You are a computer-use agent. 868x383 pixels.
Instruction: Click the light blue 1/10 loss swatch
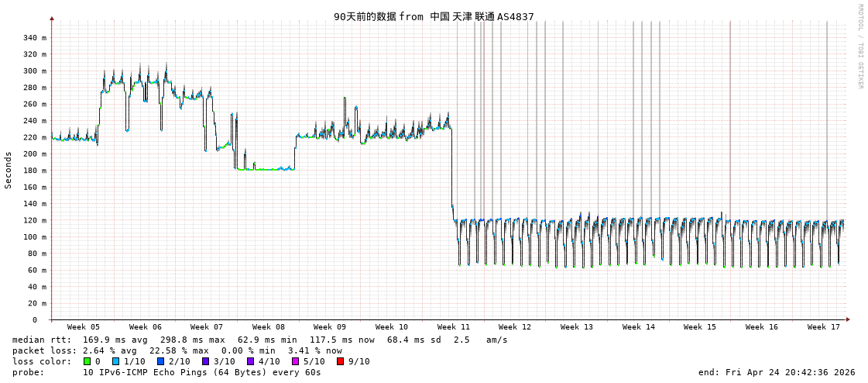point(115,361)
